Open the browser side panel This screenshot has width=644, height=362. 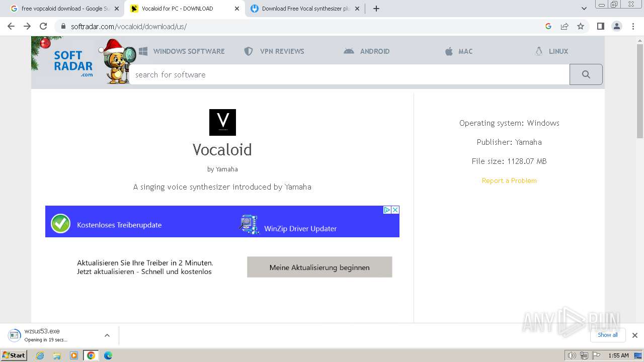tap(600, 26)
